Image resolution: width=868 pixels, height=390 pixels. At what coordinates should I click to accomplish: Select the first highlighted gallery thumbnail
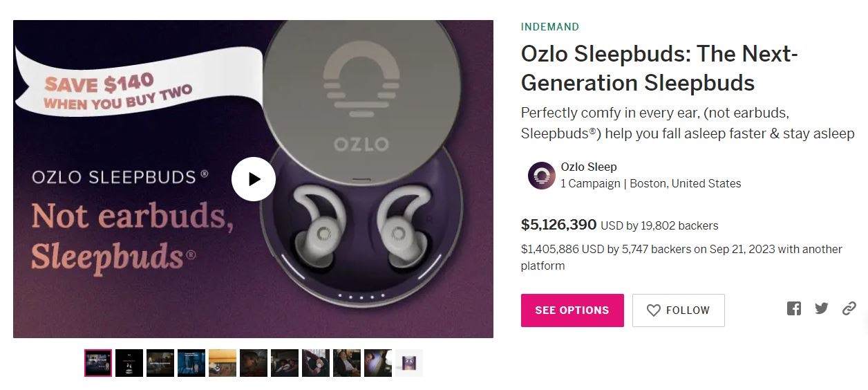[x=98, y=363]
